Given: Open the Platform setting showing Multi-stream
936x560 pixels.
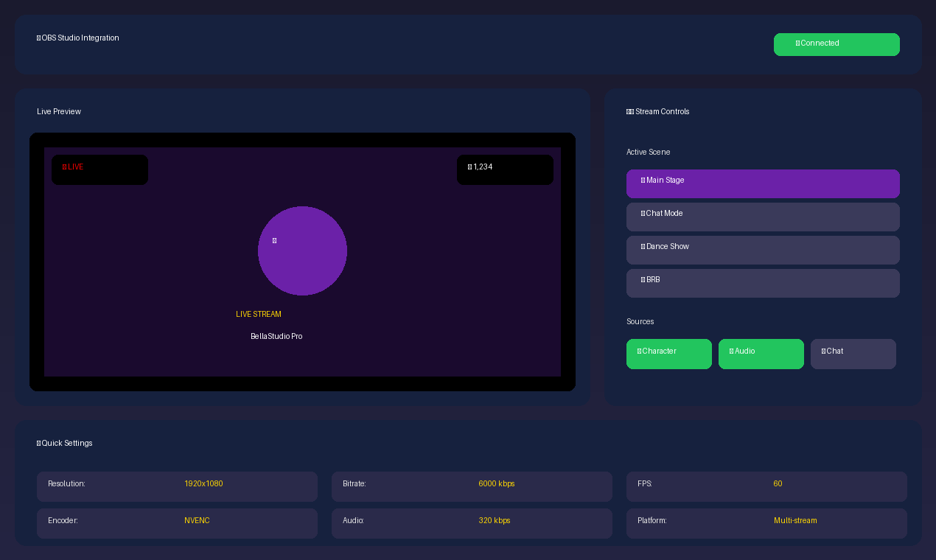Looking at the screenshot, I should point(766,523).
